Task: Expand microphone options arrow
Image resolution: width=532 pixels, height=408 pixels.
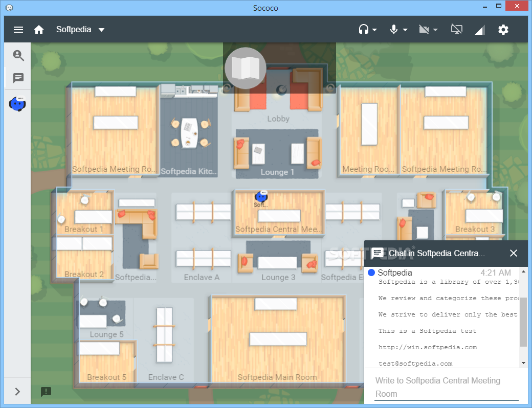Action: tap(405, 30)
